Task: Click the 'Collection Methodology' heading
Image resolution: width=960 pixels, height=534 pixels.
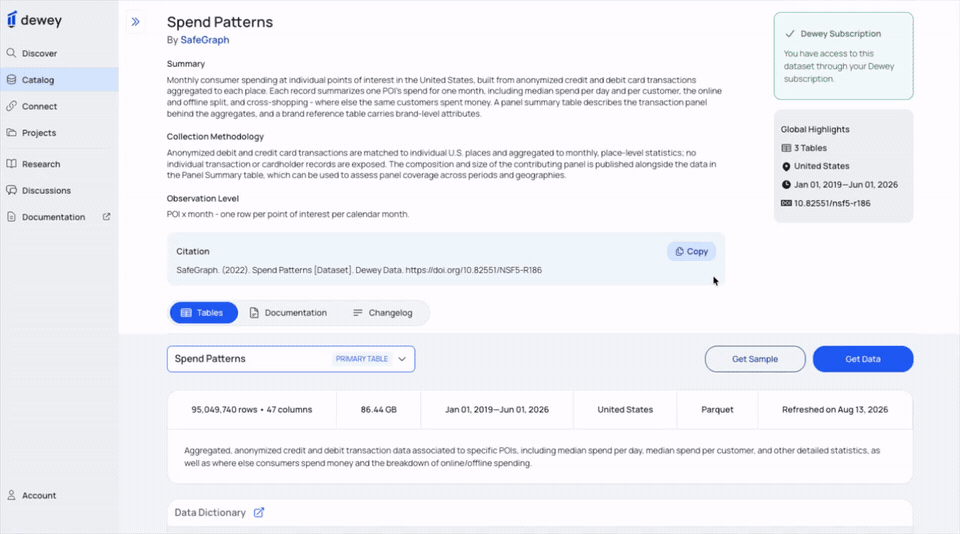Action: (215, 137)
